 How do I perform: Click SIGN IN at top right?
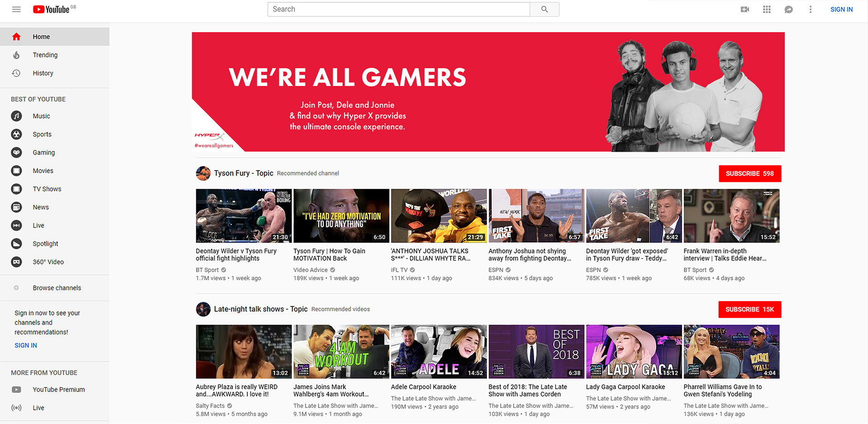coord(841,9)
